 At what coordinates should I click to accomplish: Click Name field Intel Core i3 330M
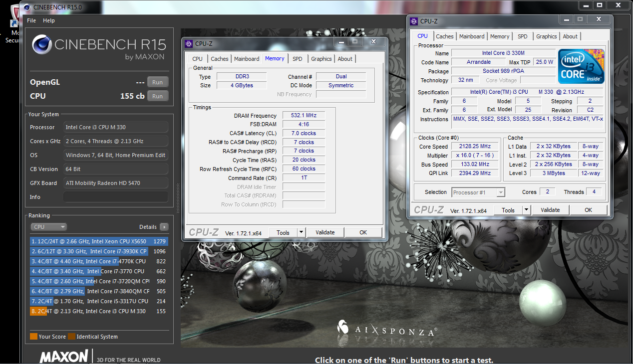pos(503,53)
